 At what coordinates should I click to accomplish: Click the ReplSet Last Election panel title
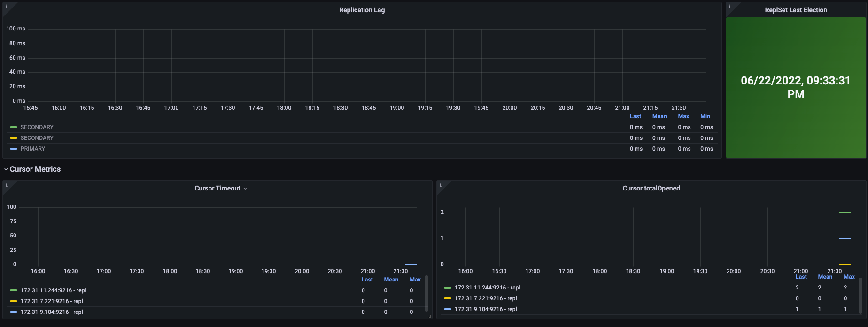tap(796, 10)
